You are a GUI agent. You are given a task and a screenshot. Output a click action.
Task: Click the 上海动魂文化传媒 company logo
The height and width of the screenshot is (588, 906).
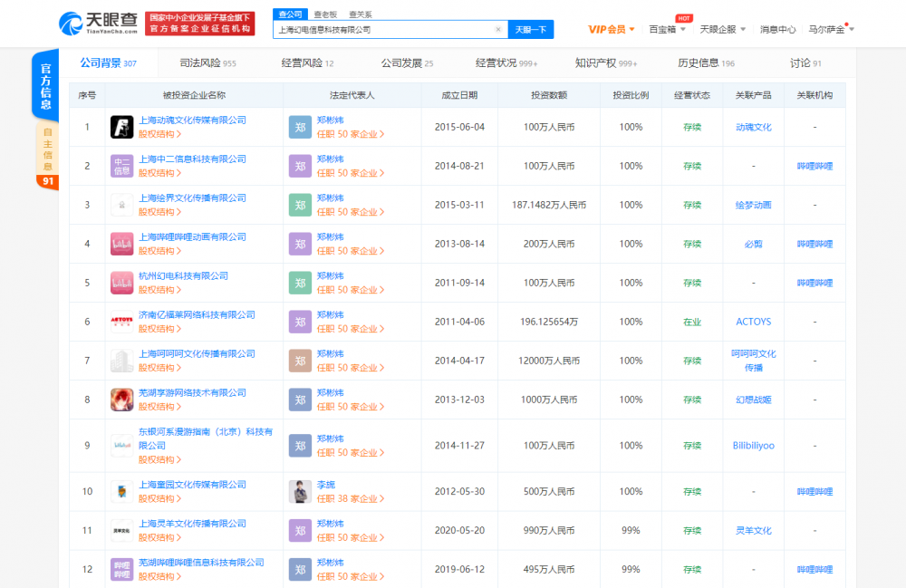click(121, 127)
